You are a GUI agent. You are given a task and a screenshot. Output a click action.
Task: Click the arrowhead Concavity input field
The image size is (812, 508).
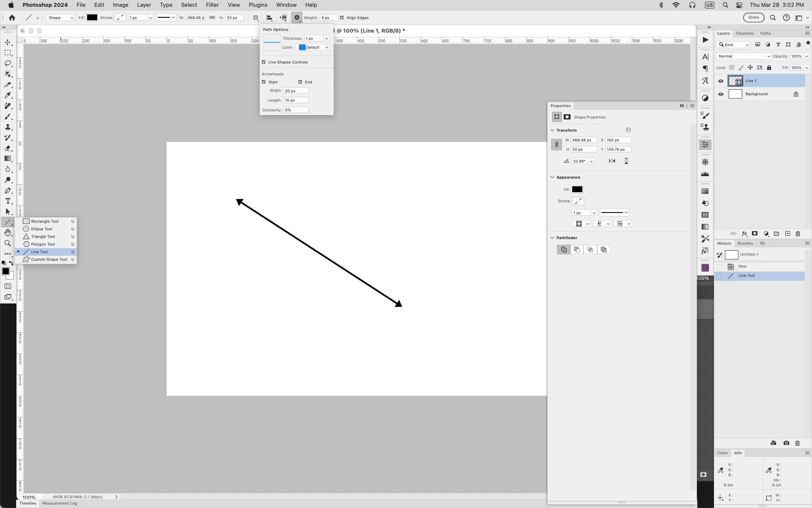296,110
